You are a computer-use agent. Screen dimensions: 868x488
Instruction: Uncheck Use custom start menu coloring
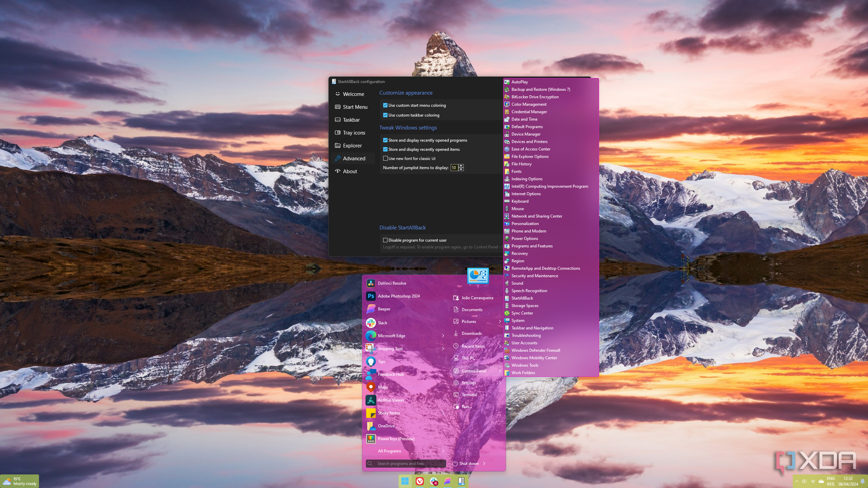[385, 105]
